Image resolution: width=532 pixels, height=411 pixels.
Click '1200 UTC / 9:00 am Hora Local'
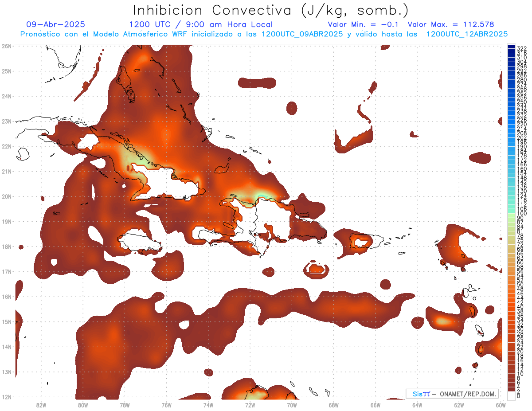(201, 24)
